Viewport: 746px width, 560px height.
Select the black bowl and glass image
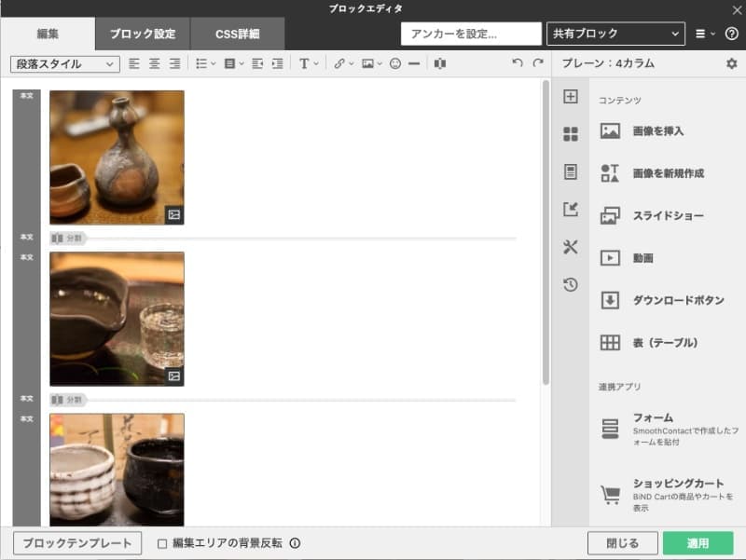coord(117,319)
